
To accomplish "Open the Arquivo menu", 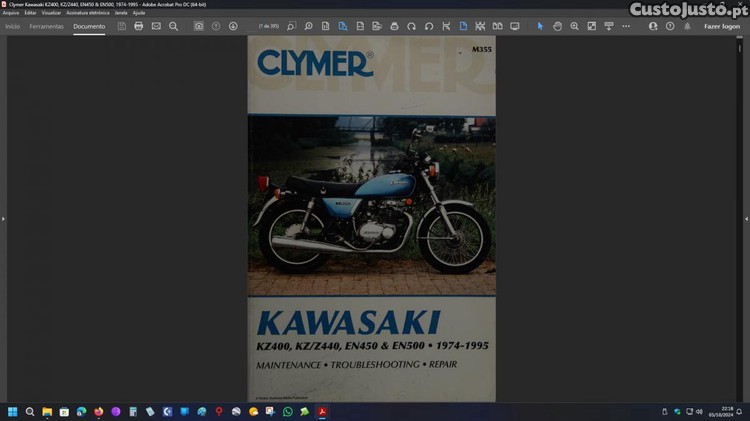I will [11, 13].
